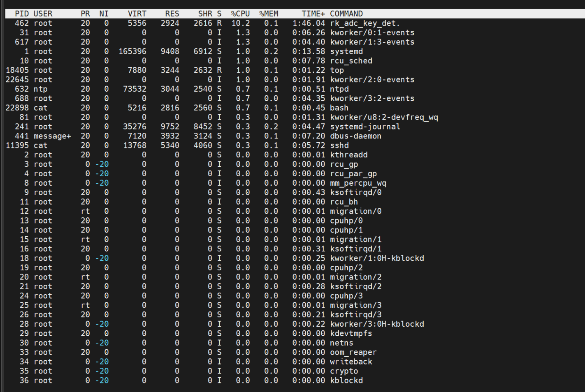Click the migration/3 command entry
Viewport: 585px width, 392px height.
(x=355, y=305)
